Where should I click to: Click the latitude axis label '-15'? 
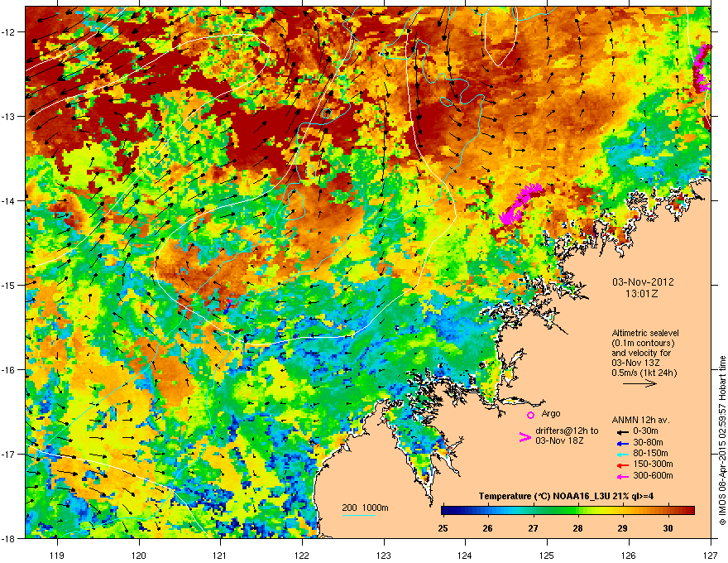click(9, 285)
